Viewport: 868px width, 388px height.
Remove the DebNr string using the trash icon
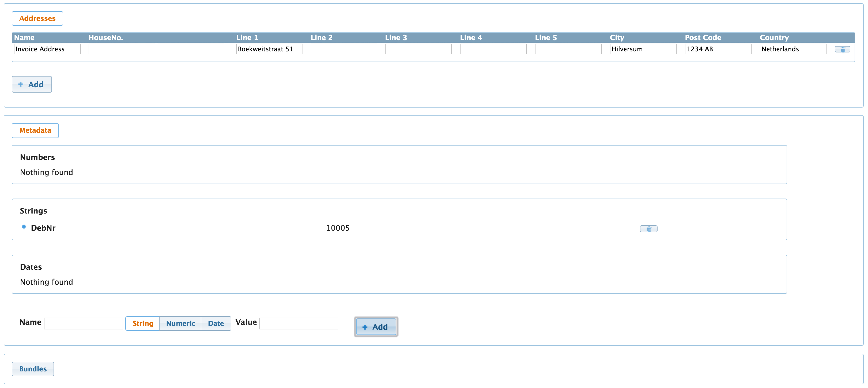(x=648, y=229)
